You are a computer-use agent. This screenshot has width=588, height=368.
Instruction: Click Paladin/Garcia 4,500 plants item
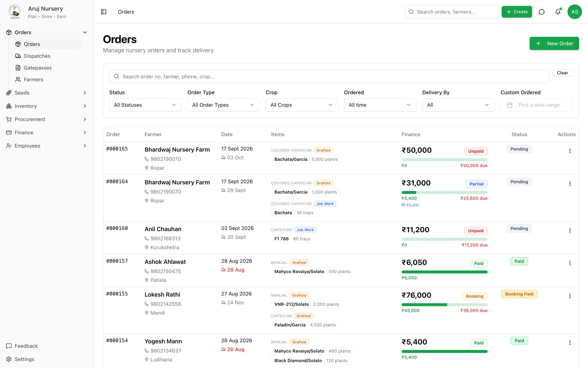click(305, 325)
